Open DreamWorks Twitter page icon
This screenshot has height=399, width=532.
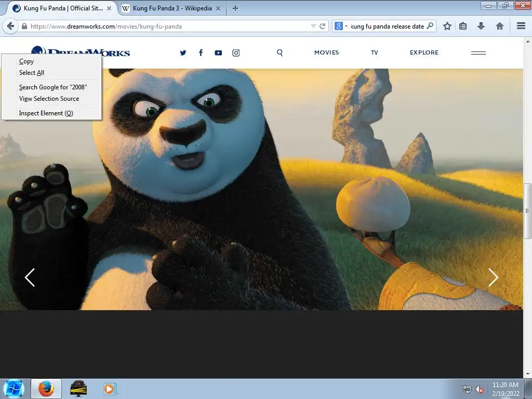[183, 52]
